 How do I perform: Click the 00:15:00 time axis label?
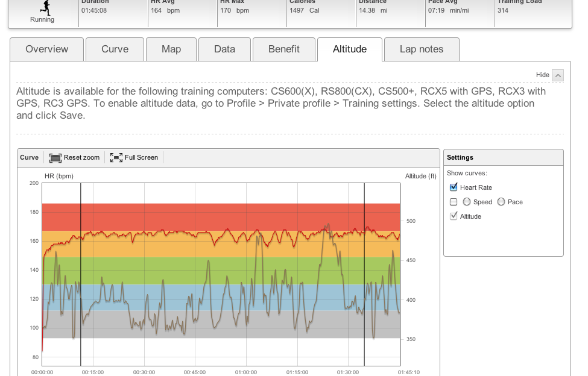click(x=93, y=372)
